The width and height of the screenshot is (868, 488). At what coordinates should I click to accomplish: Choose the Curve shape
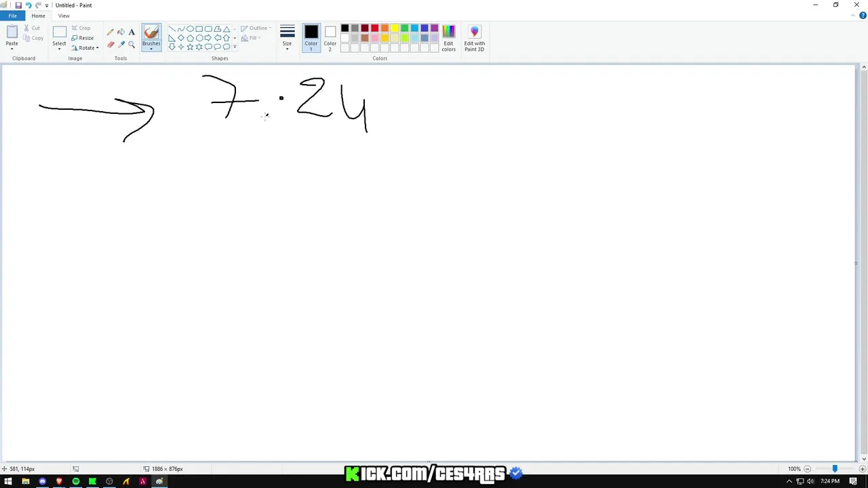(x=181, y=29)
